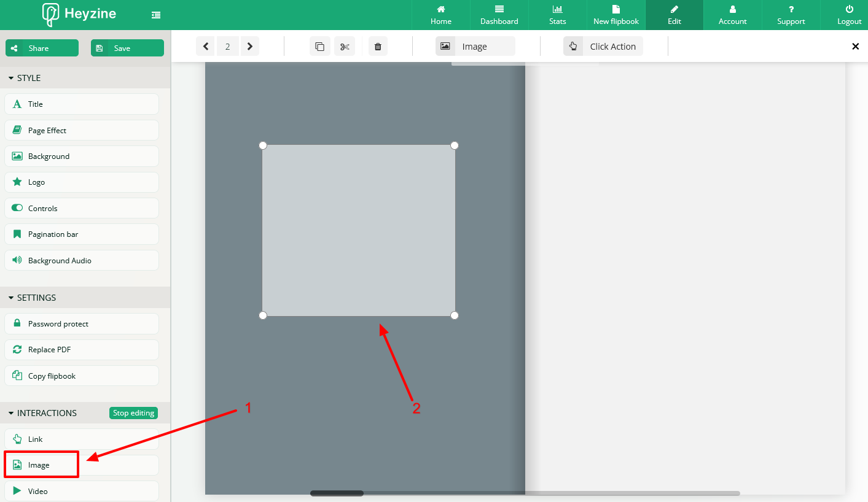The width and height of the screenshot is (868, 502).
Task: Select the Edit menu item
Action: click(x=674, y=15)
